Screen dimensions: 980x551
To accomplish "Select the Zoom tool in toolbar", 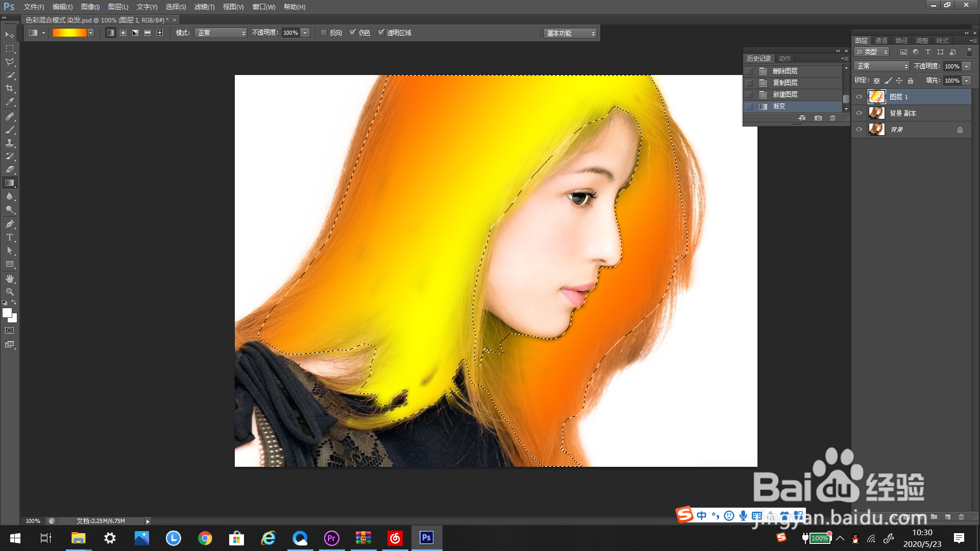I will [x=10, y=292].
